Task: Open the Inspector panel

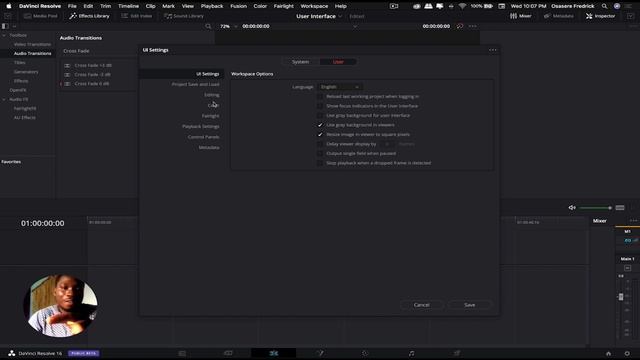Action: 600,16
